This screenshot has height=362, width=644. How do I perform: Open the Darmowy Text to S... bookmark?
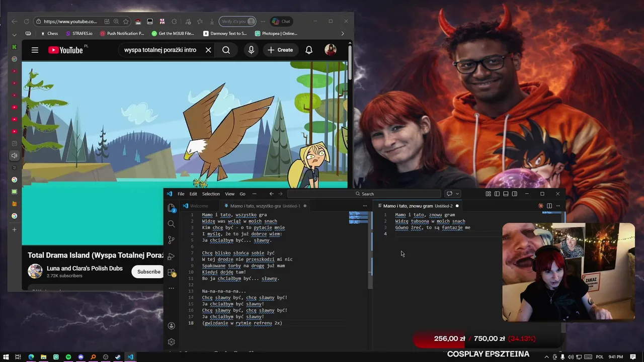coord(225,34)
